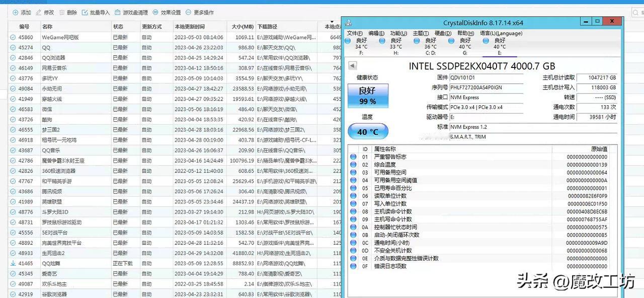Click the 添加 (add) toolbar button

[x=22, y=12]
